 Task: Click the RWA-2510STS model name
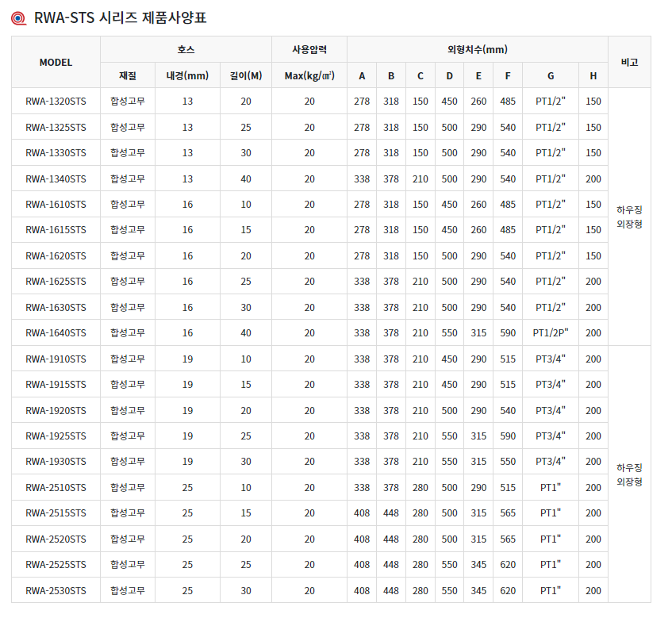tap(56, 487)
